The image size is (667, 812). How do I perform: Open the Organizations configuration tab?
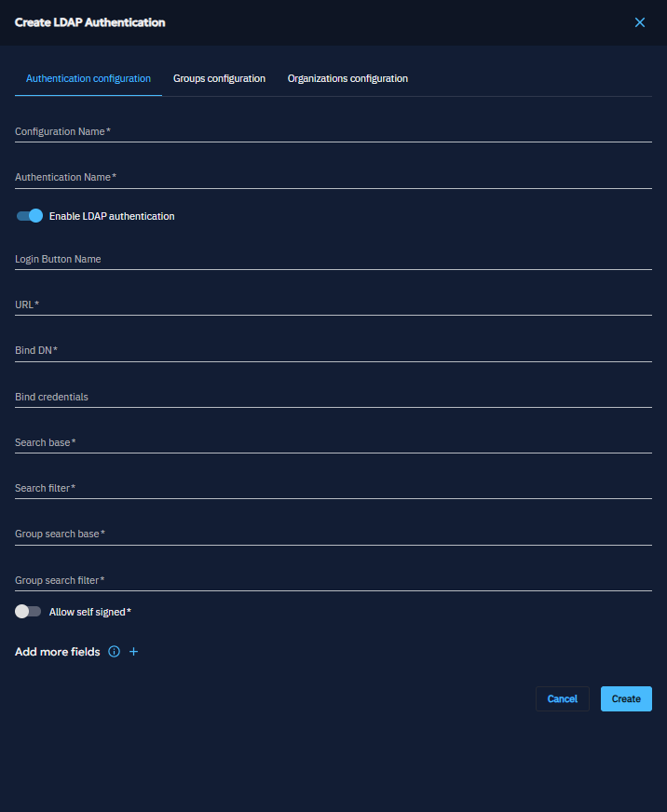point(347,78)
